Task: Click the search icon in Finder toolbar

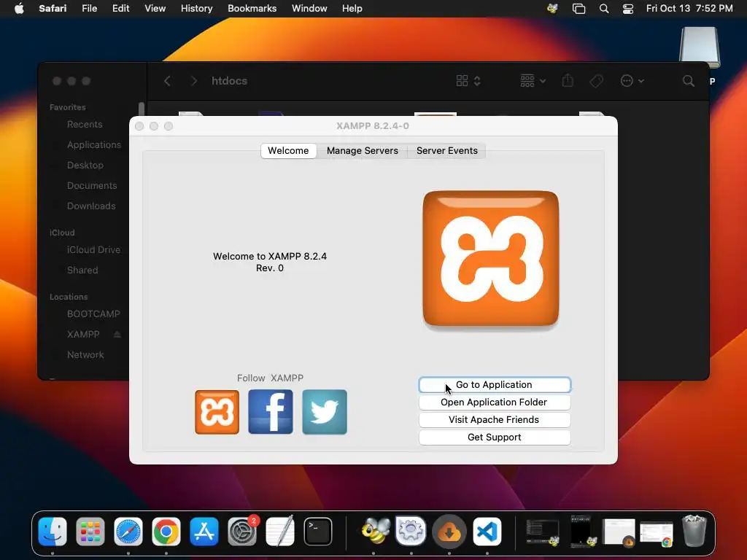Action: click(689, 81)
